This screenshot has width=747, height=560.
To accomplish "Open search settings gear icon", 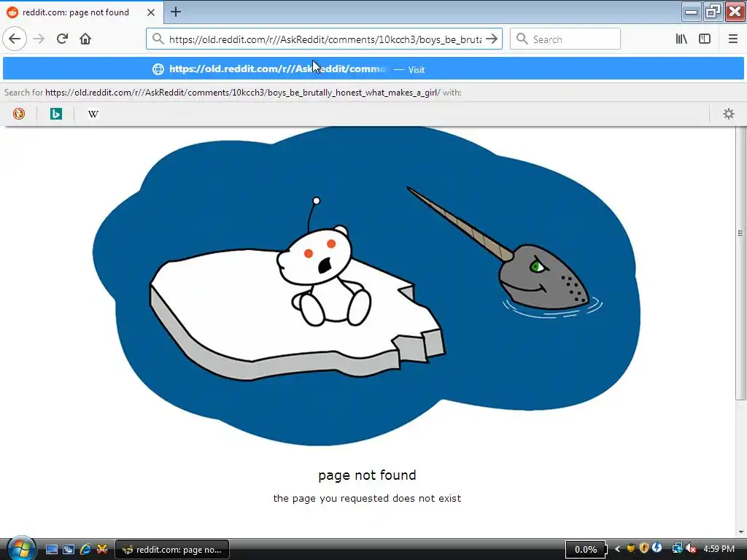I will (729, 114).
